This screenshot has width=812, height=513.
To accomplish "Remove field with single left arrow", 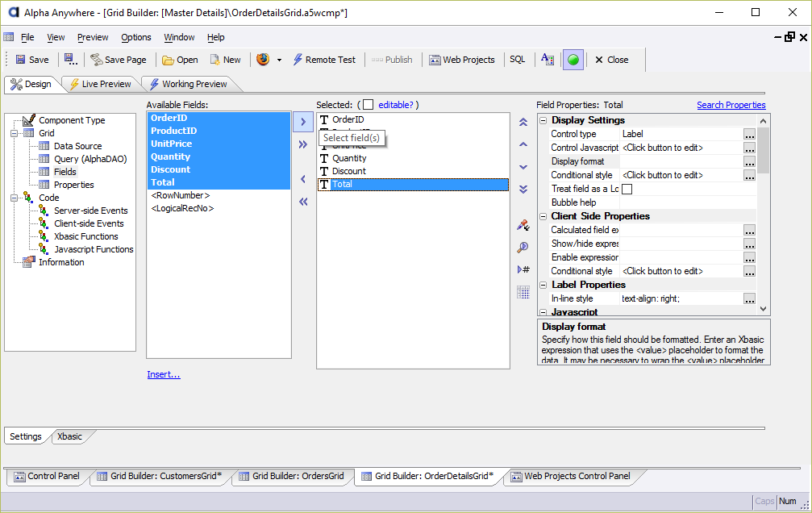I will coord(303,179).
